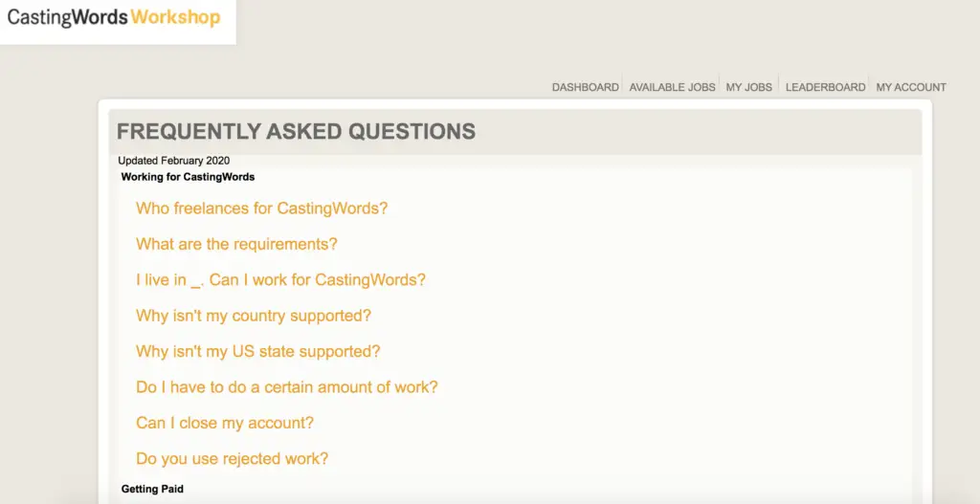Click the CastingWords Workshop logo
The height and width of the screenshot is (504, 980).
pyautogui.click(x=114, y=17)
